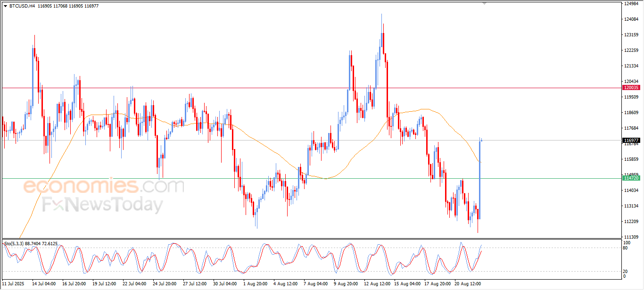Click the 113134 price axis value

pyautogui.click(x=631, y=206)
